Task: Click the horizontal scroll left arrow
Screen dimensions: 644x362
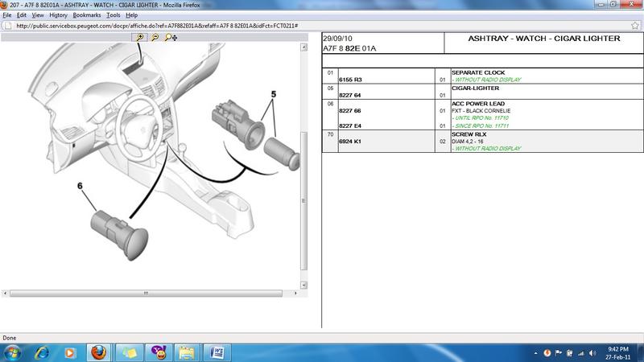Action: click(5, 293)
